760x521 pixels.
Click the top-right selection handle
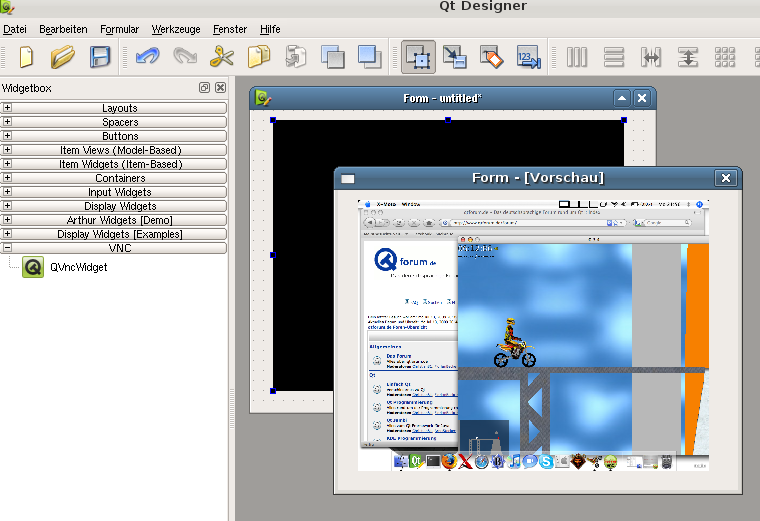[624, 120]
